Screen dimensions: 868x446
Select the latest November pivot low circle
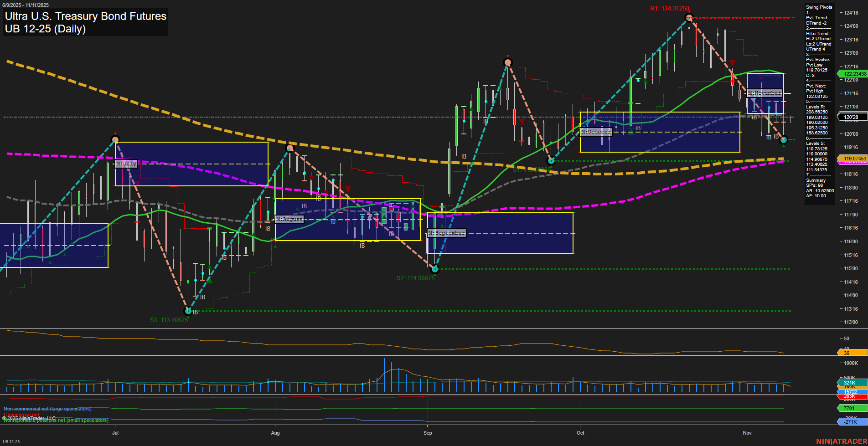click(x=784, y=140)
